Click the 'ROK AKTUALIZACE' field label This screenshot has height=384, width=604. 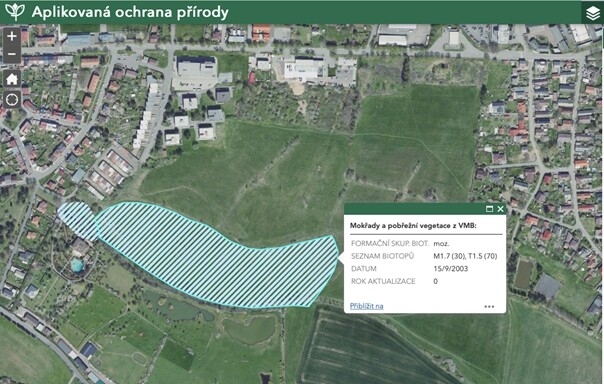coord(383,281)
